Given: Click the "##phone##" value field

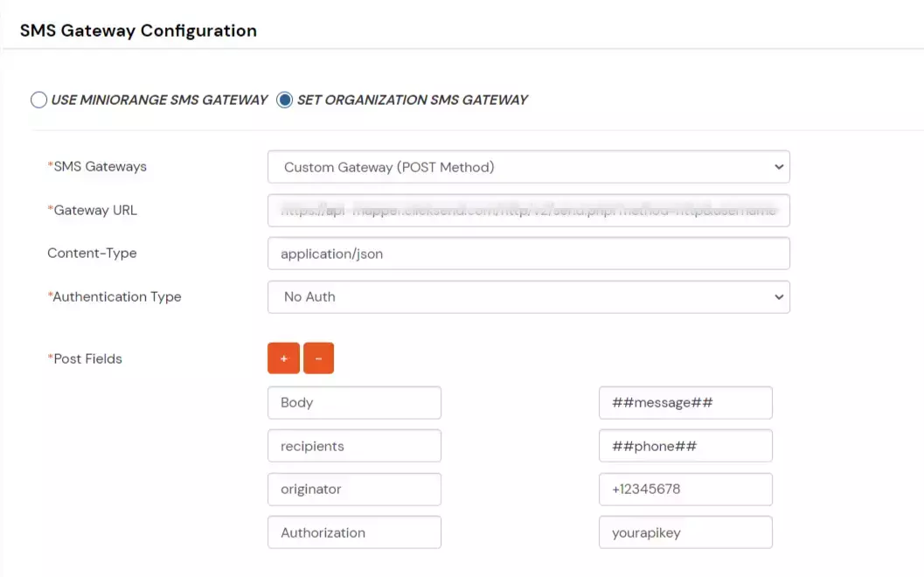Looking at the screenshot, I should click(x=685, y=445).
